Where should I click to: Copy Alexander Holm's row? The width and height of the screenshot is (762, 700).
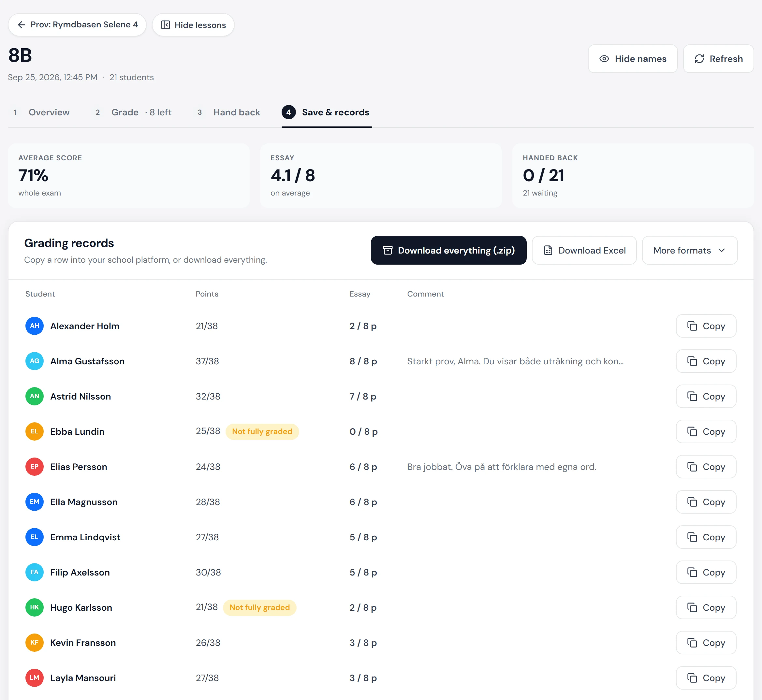pos(706,326)
